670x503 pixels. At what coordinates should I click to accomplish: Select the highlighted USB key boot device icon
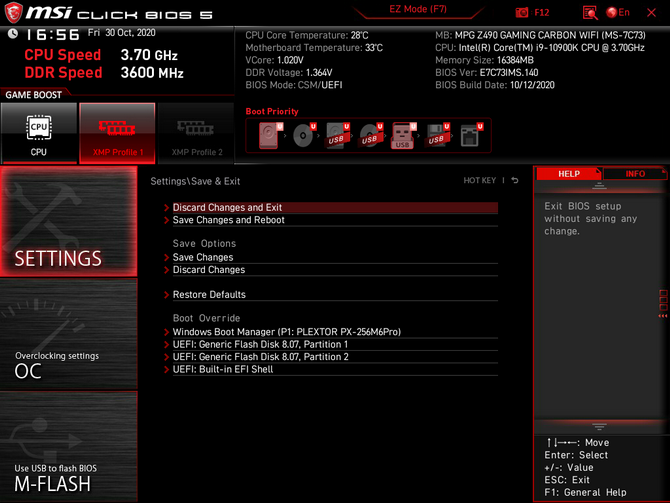coord(404,135)
